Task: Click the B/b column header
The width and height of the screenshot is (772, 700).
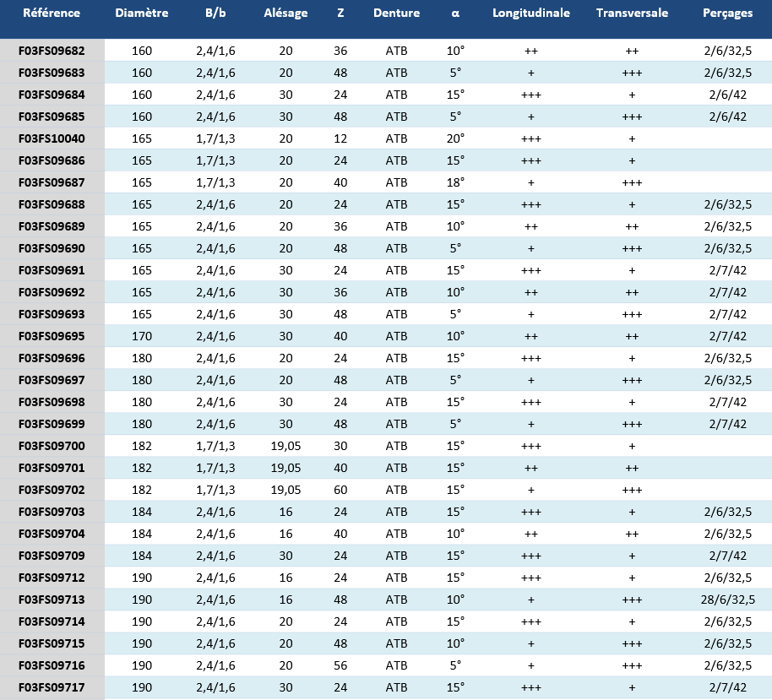Action: pyautogui.click(x=215, y=14)
